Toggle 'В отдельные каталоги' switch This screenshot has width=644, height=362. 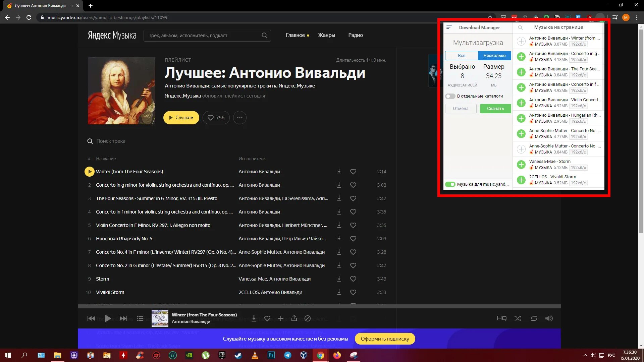[x=450, y=96]
